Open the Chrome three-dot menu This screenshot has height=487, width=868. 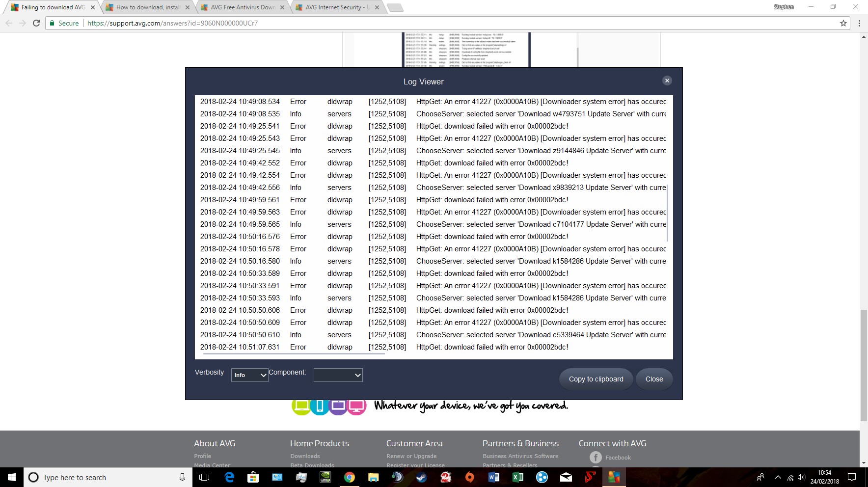coord(859,23)
